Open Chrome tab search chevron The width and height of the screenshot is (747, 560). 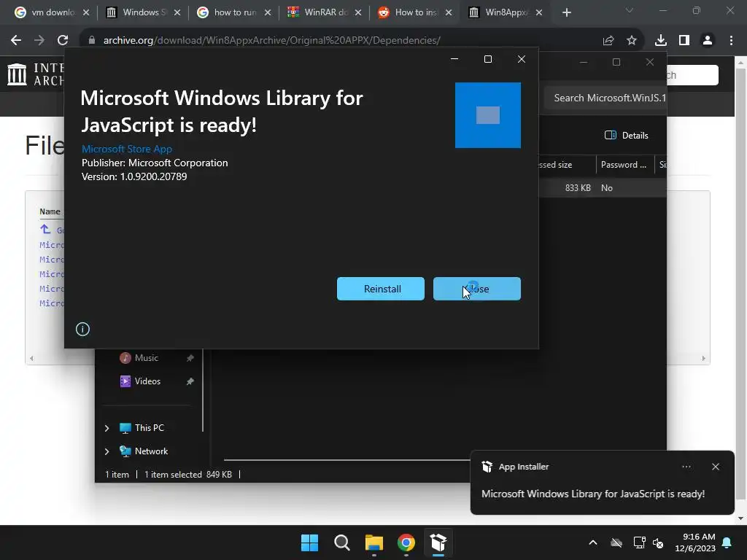pos(630,10)
